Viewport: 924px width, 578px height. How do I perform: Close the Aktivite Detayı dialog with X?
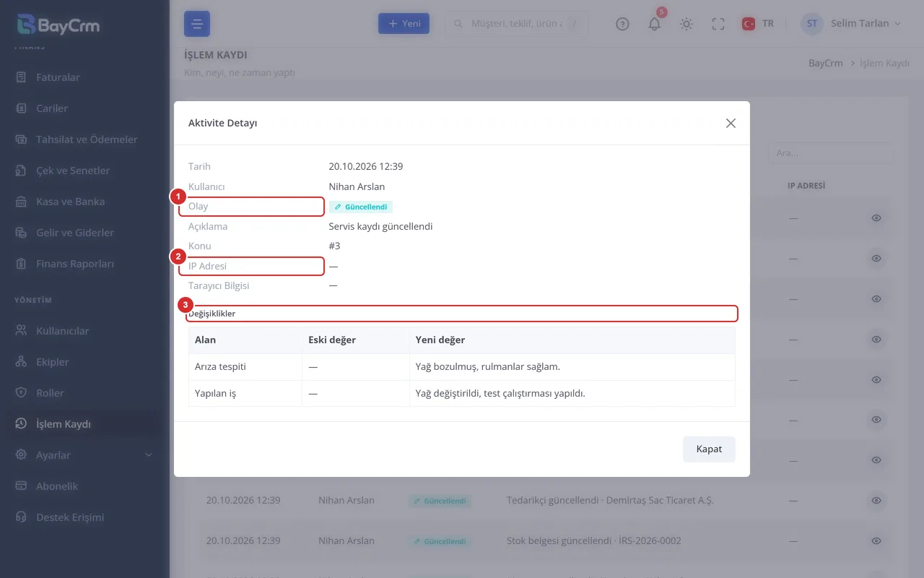731,124
